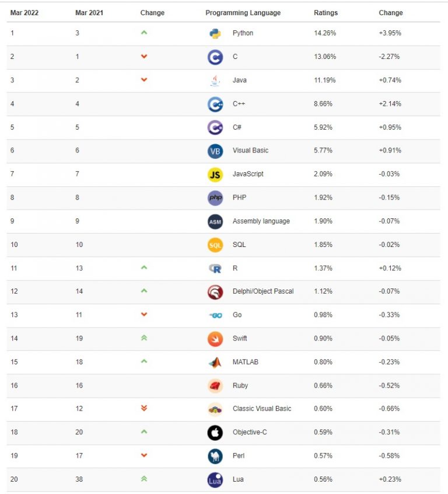Click the Python logo icon

215,33
